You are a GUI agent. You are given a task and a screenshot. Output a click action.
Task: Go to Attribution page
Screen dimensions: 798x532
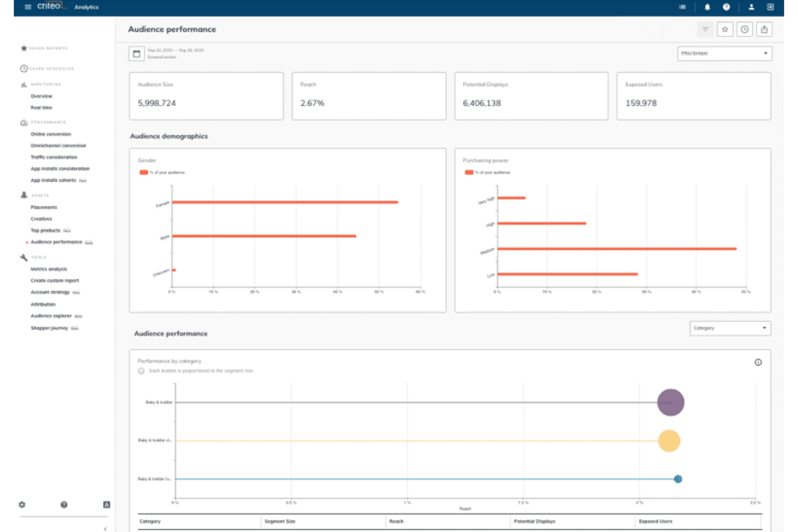[43, 305]
